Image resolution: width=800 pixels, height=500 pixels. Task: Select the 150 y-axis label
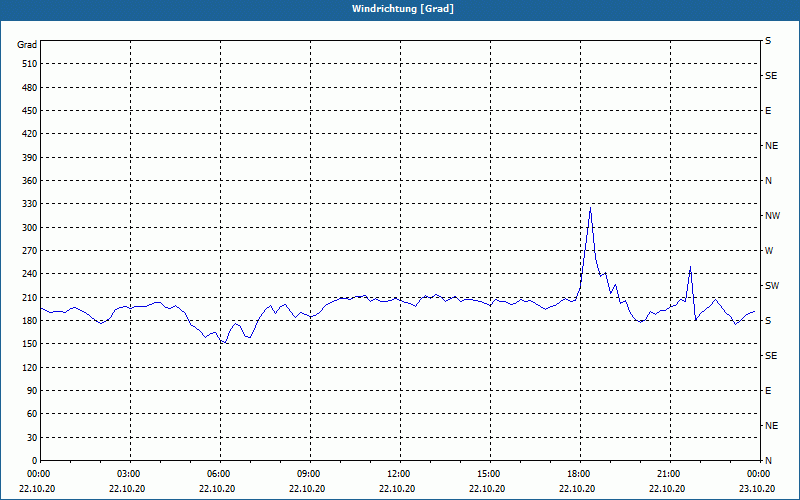coord(30,344)
